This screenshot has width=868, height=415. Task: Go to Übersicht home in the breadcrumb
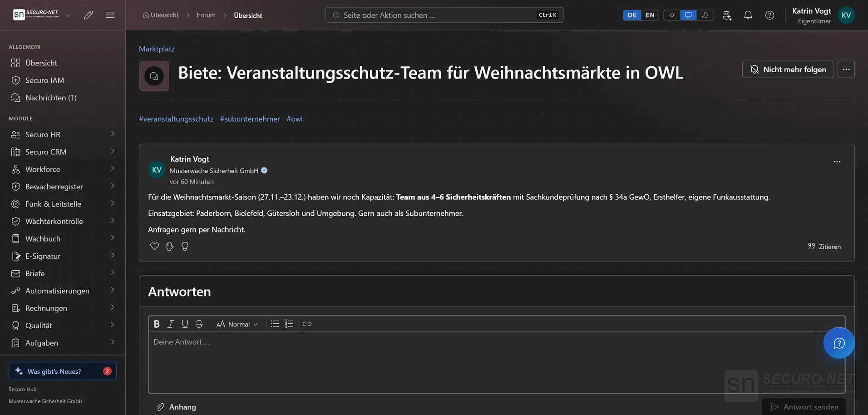(161, 15)
